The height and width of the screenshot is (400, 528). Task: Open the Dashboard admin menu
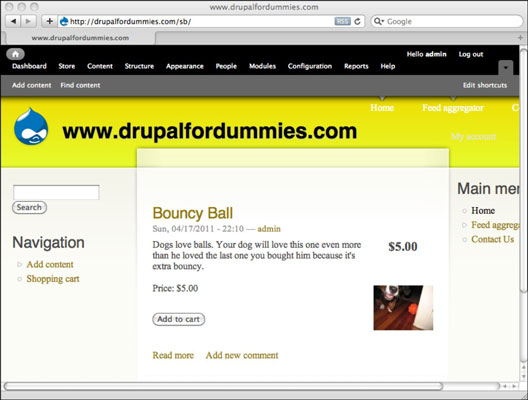point(29,66)
